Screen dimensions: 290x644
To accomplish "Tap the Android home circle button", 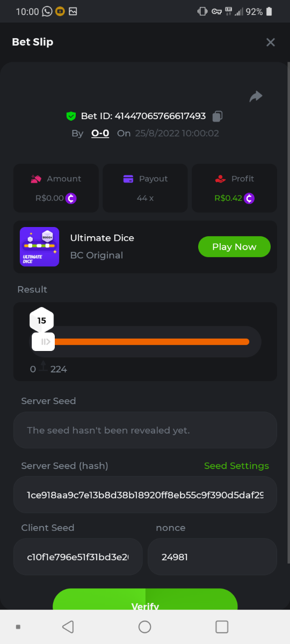I will (x=145, y=627).
